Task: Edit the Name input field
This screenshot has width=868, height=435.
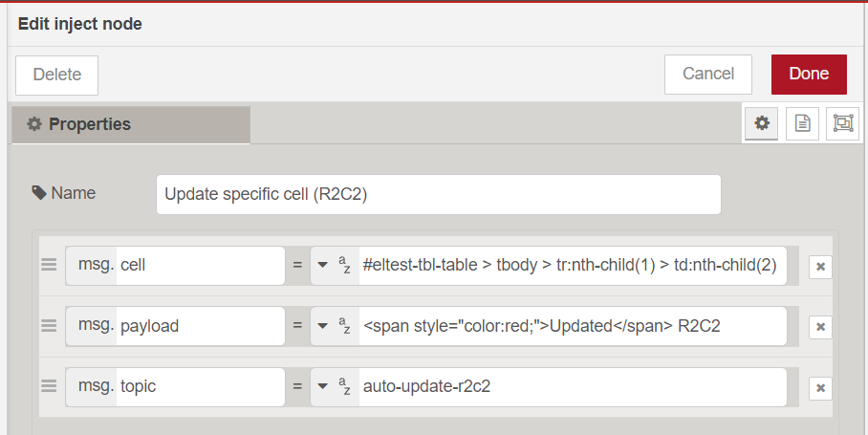Action: pos(438,194)
